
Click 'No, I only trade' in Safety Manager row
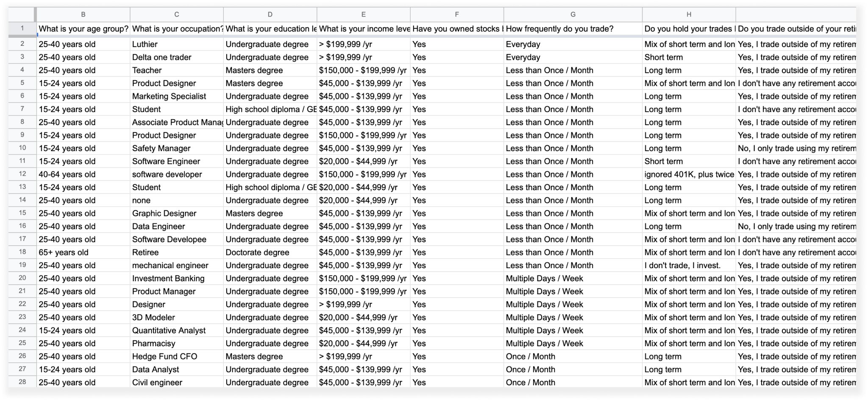pos(796,149)
